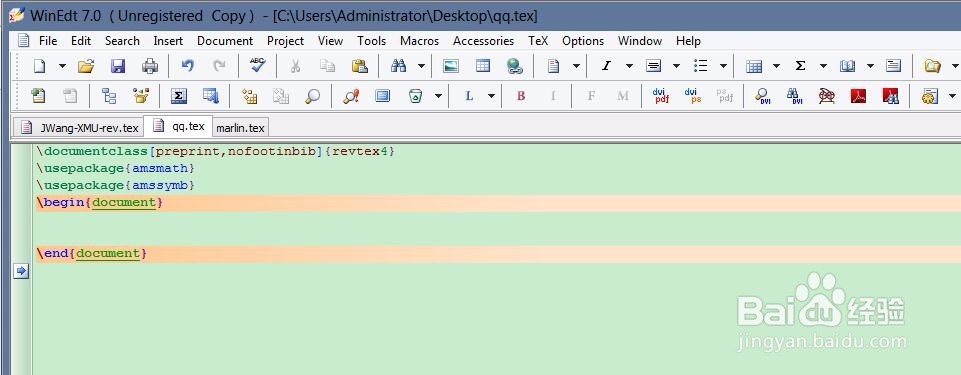Open the File menu

click(x=48, y=41)
